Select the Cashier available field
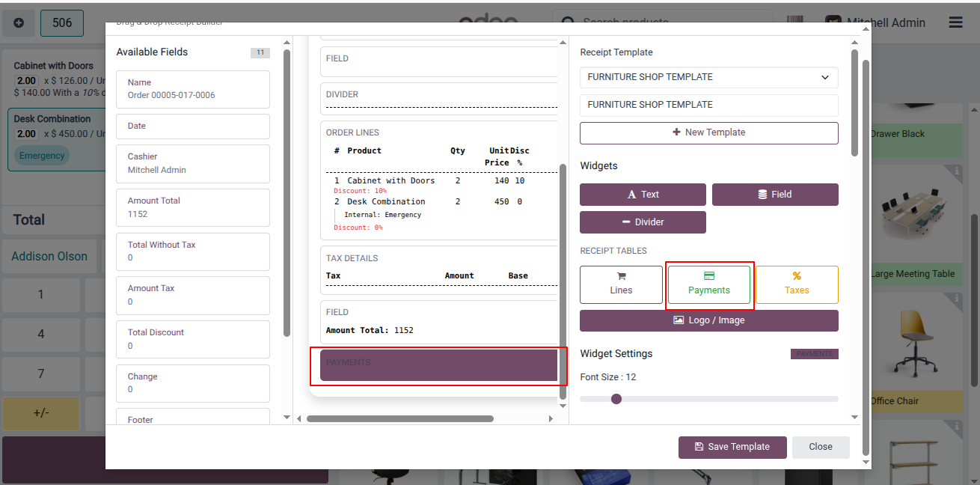The height and width of the screenshot is (485, 980). pos(193,163)
